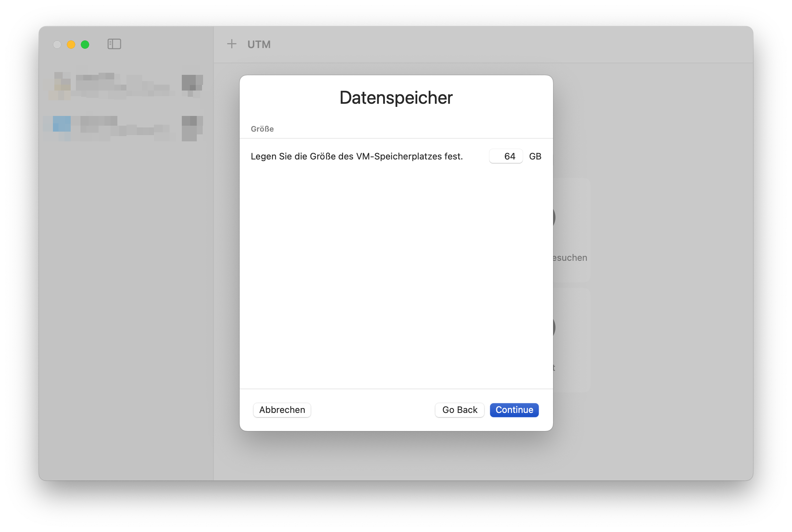The height and width of the screenshot is (532, 792).
Task: Toggle the sidebar visibility icon
Action: (x=114, y=44)
